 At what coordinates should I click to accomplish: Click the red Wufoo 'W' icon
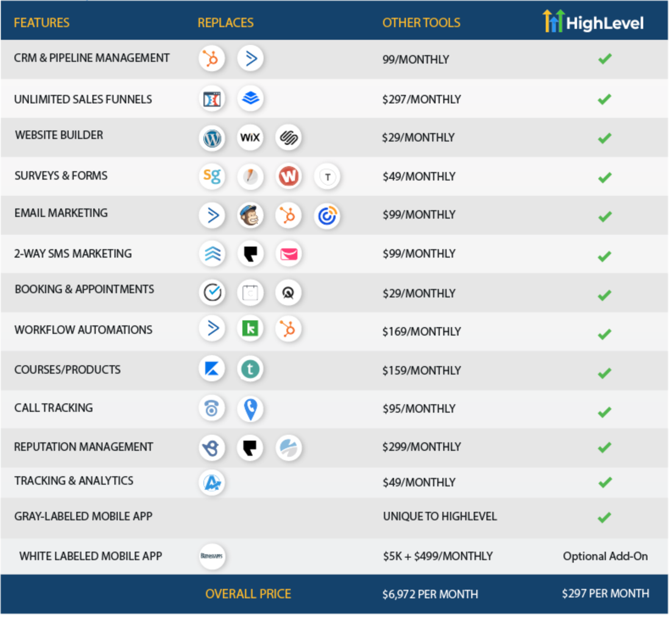[x=289, y=176]
